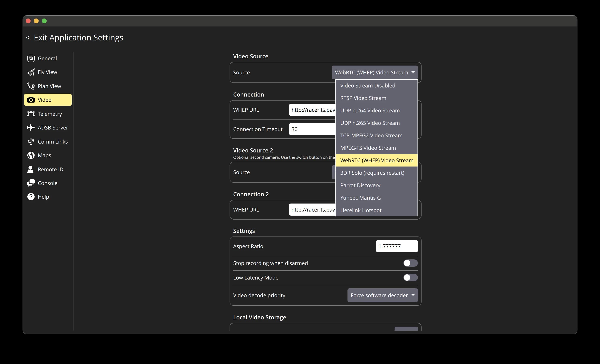Open the Maps settings page
Screen dimensions: 600x364
[48, 155]
